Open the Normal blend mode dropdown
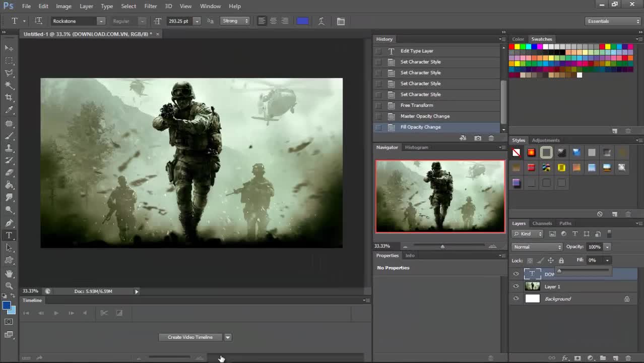The width and height of the screenshot is (644, 363). pos(537,247)
